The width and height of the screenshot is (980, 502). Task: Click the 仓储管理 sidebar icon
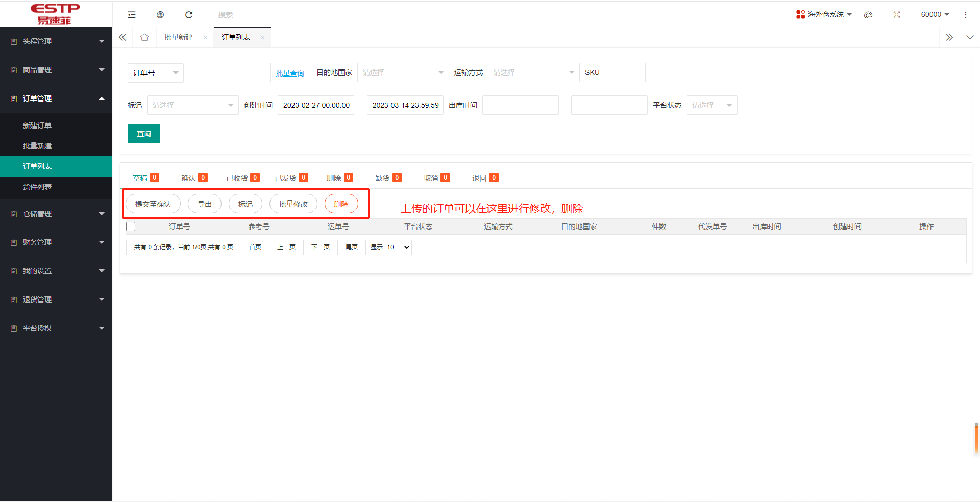click(13, 214)
